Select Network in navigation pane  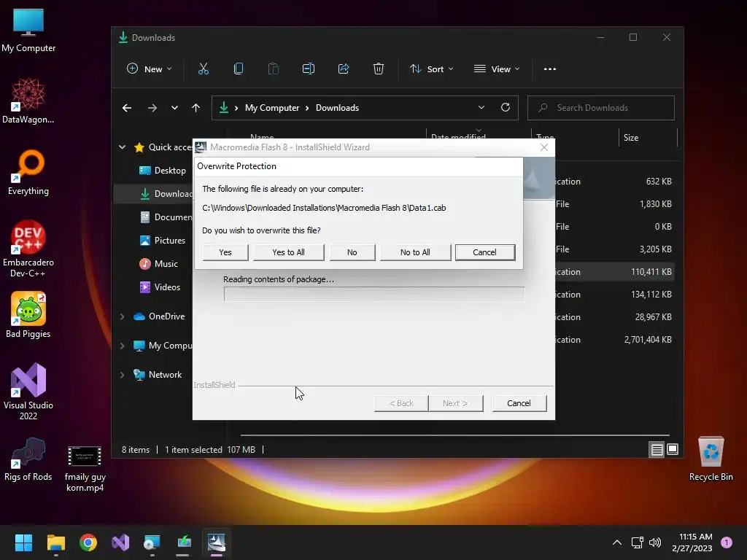[158, 375]
